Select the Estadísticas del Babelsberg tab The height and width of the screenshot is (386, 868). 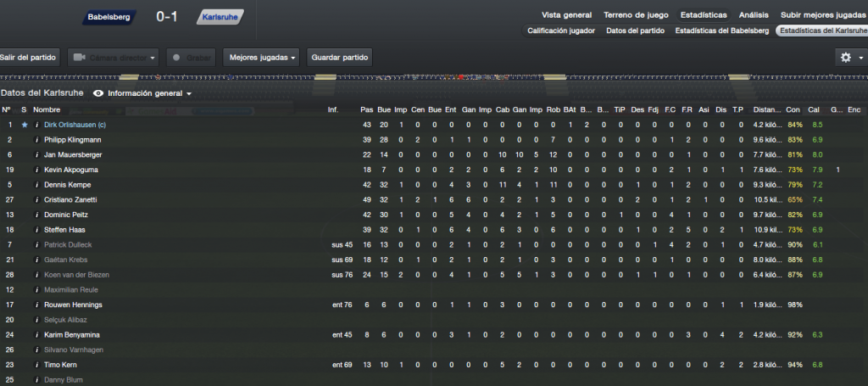(722, 31)
